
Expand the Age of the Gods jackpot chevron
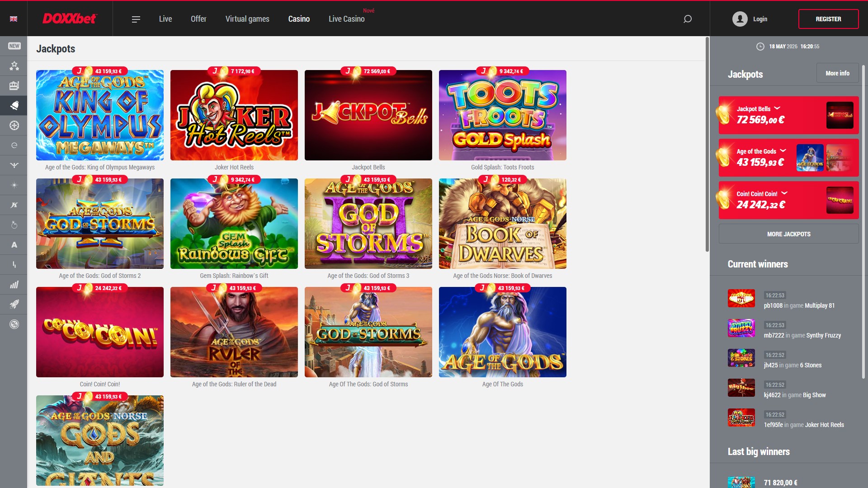pos(783,151)
